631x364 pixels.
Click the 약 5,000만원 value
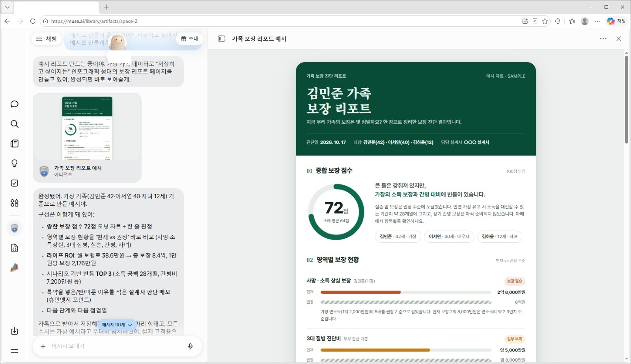click(x=513, y=350)
